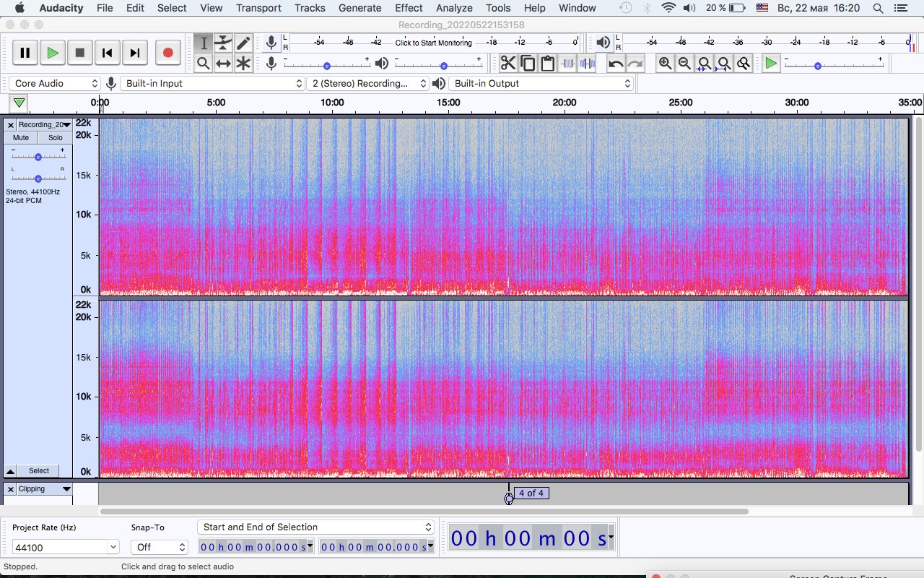Open the Effect menu

pyautogui.click(x=409, y=8)
